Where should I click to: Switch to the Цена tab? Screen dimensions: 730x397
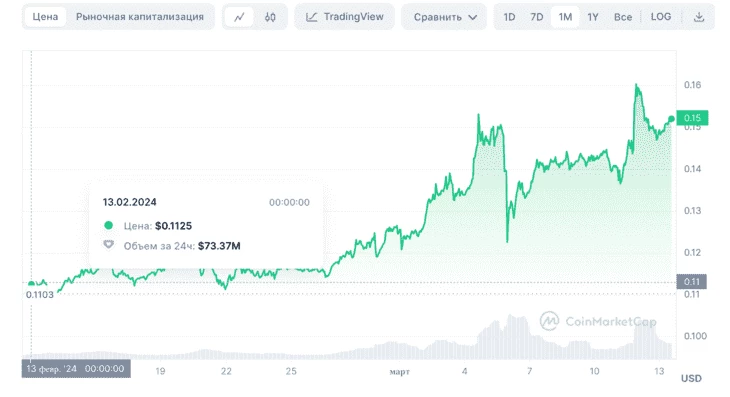pos(45,17)
